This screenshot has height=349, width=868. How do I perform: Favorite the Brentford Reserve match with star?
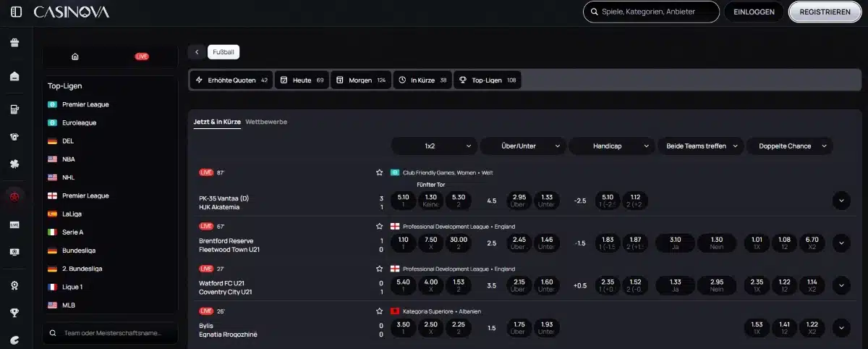(x=379, y=226)
